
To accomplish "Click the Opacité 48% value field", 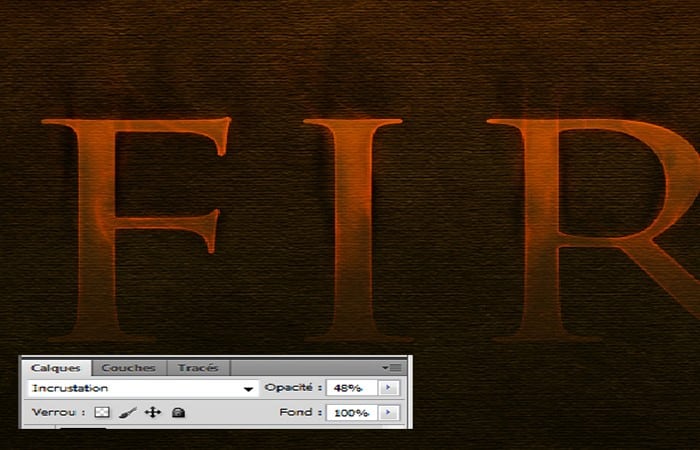I will pyautogui.click(x=352, y=388).
